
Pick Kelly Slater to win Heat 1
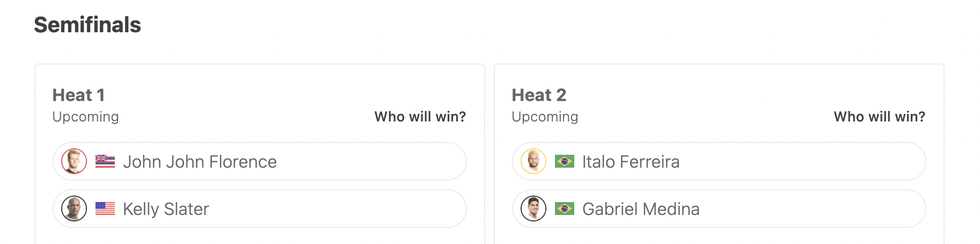point(260,209)
